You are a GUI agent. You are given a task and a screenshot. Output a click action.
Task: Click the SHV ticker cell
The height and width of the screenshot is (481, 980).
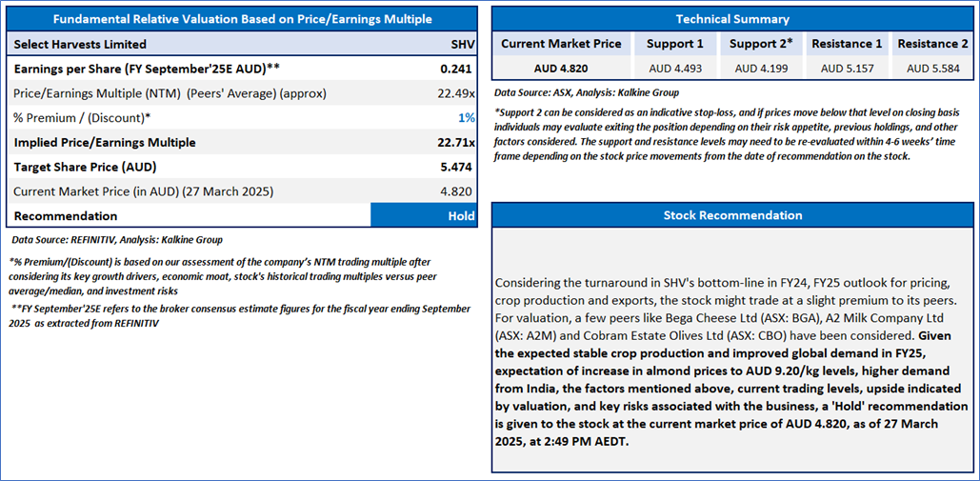(462, 44)
